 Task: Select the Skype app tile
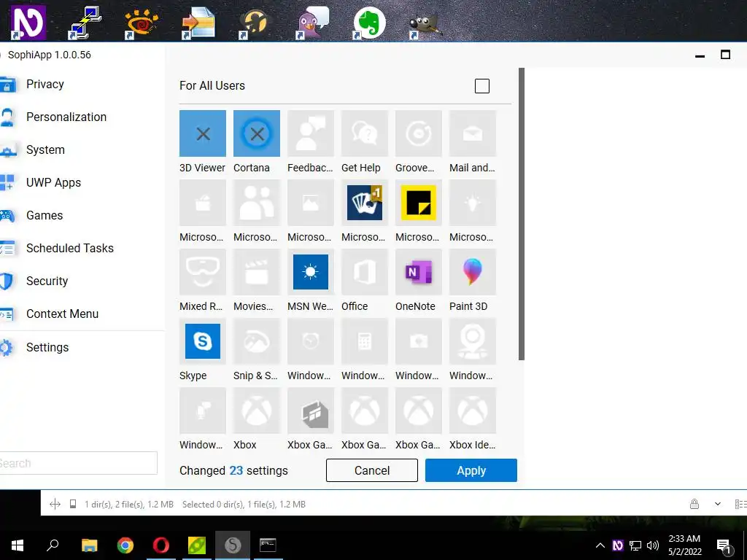coord(203,341)
